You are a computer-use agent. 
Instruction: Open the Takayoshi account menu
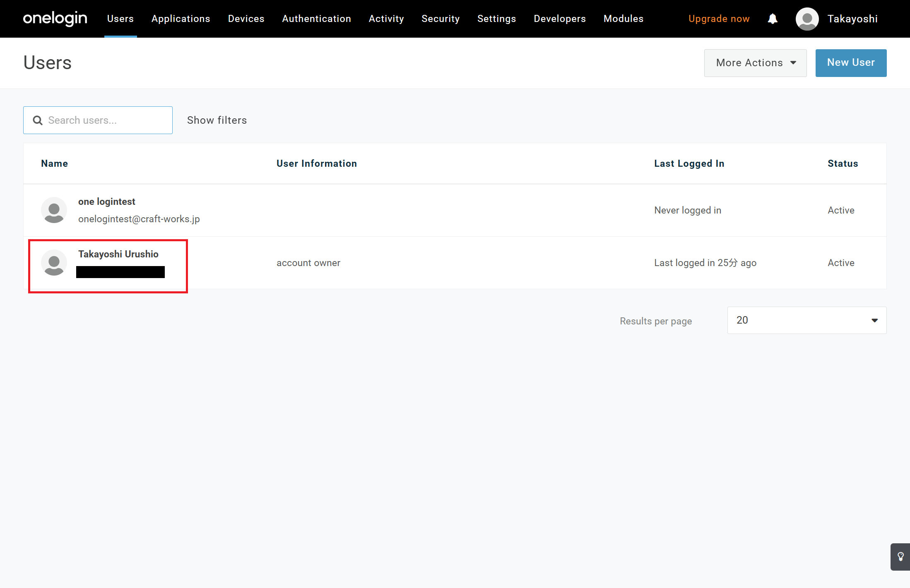pyautogui.click(x=852, y=19)
